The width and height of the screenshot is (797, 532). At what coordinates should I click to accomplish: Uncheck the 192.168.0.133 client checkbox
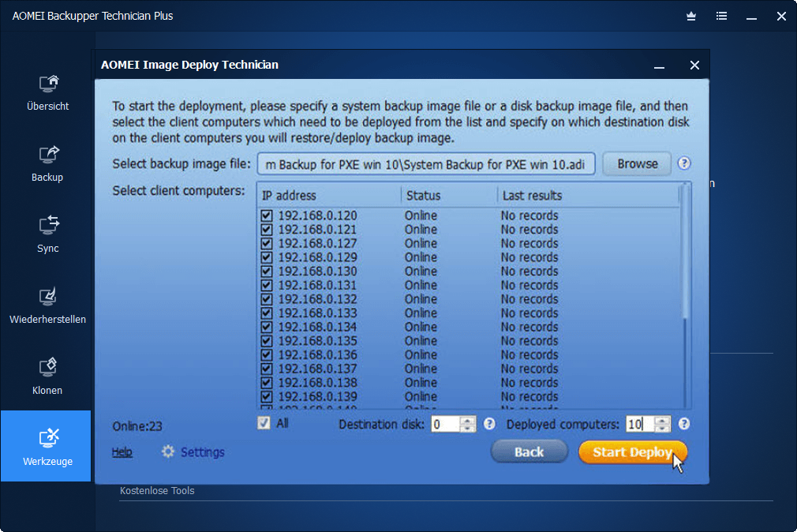click(x=267, y=313)
